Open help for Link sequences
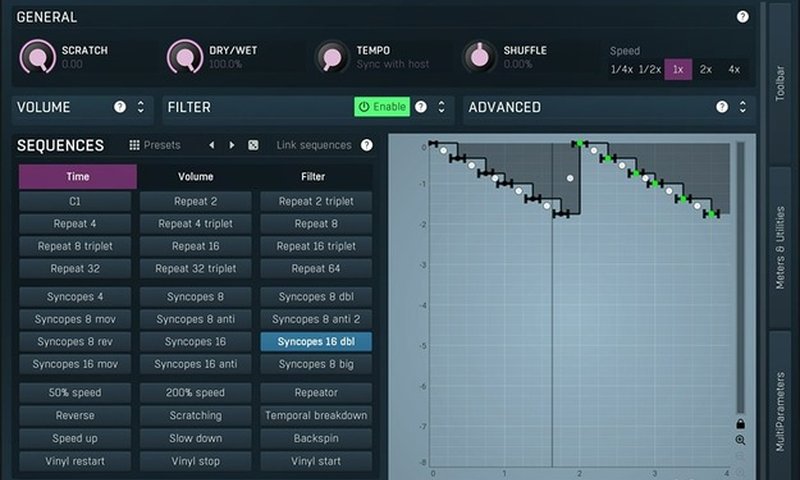800x480 pixels. click(367, 145)
